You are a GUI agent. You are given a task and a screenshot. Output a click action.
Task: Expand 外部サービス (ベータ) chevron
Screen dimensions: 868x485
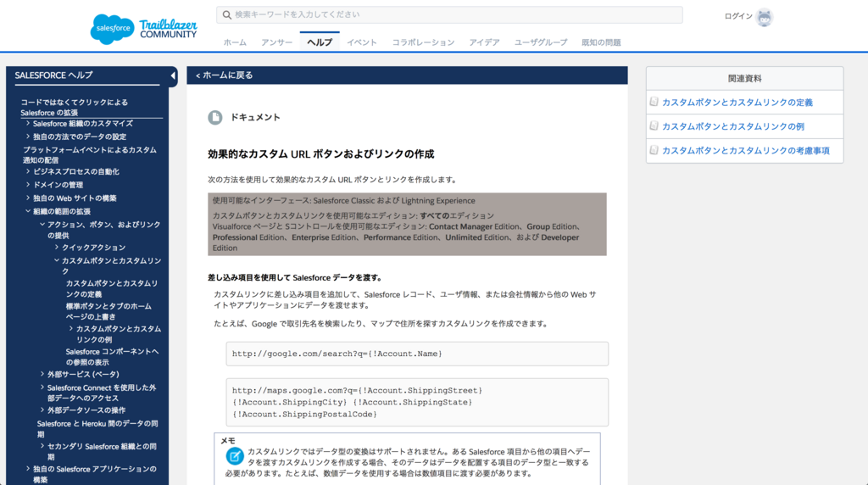click(42, 374)
